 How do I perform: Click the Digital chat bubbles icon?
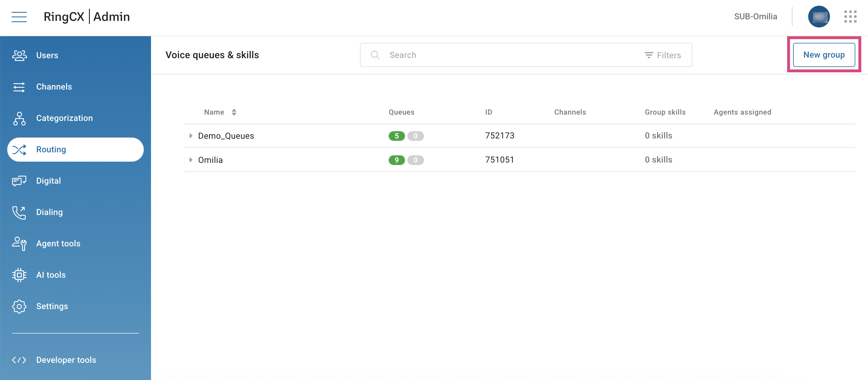(x=19, y=181)
